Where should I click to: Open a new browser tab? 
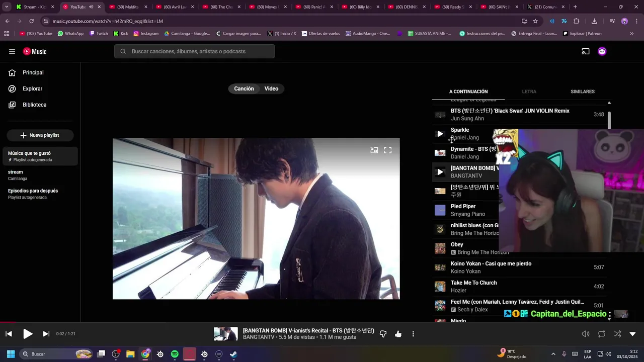pos(575,7)
